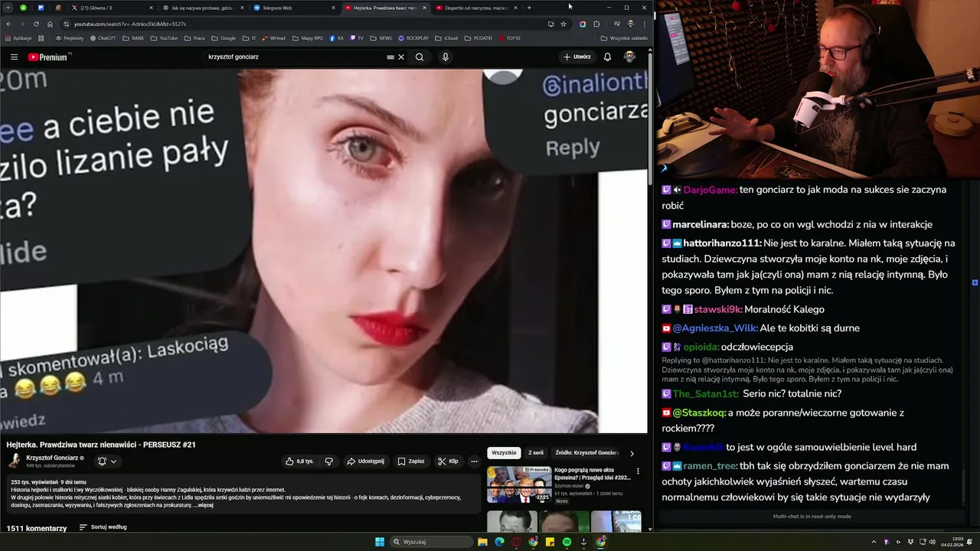The width and height of the screenshot is (980, 551).
Task: Select the Z serii filter chip
Action: tap(536, 453)
